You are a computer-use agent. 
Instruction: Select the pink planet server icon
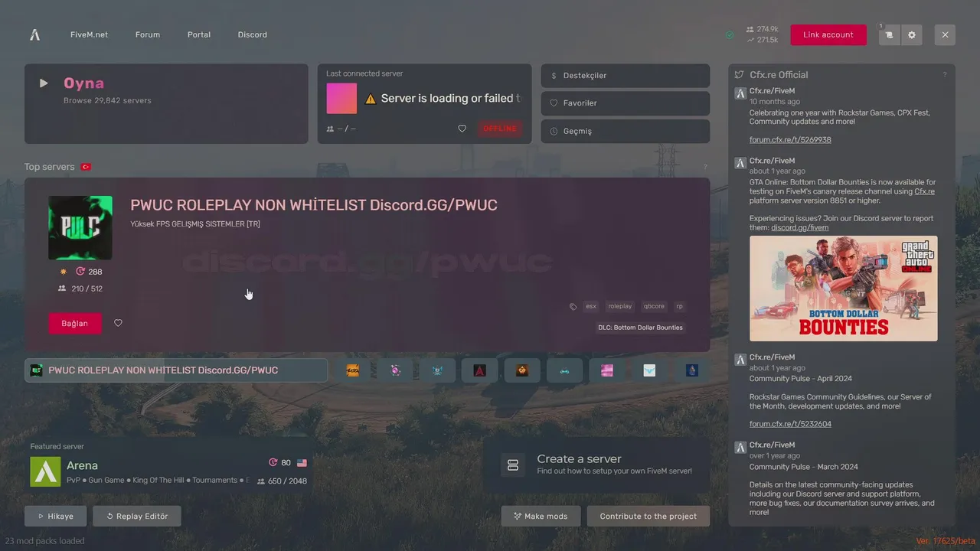tap(395, 370)
